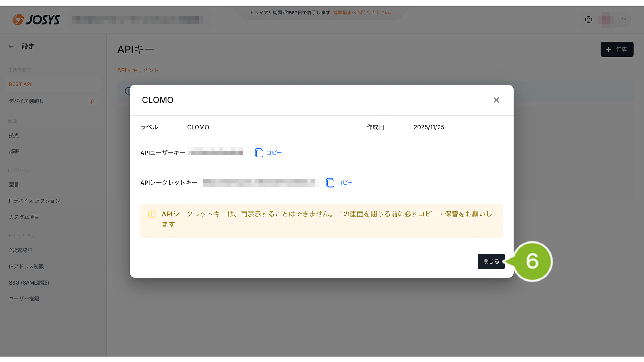Select REST API in sidebar

tap(20, 84)
